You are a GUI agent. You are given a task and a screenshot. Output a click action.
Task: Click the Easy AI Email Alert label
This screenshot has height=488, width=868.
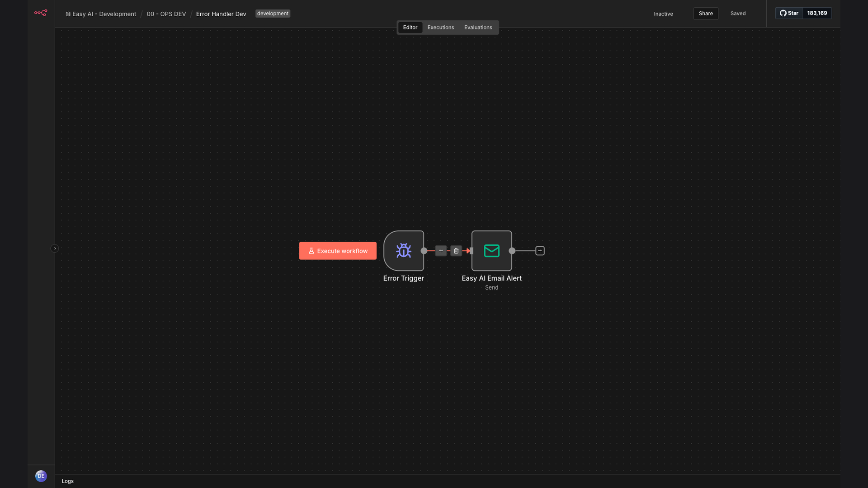coord(491,278)
